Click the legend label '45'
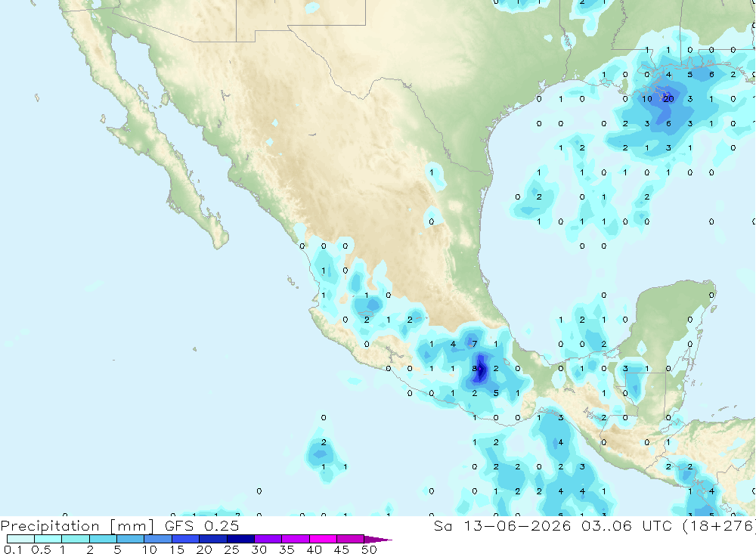The image size is (756, 554). click(342, 549)
